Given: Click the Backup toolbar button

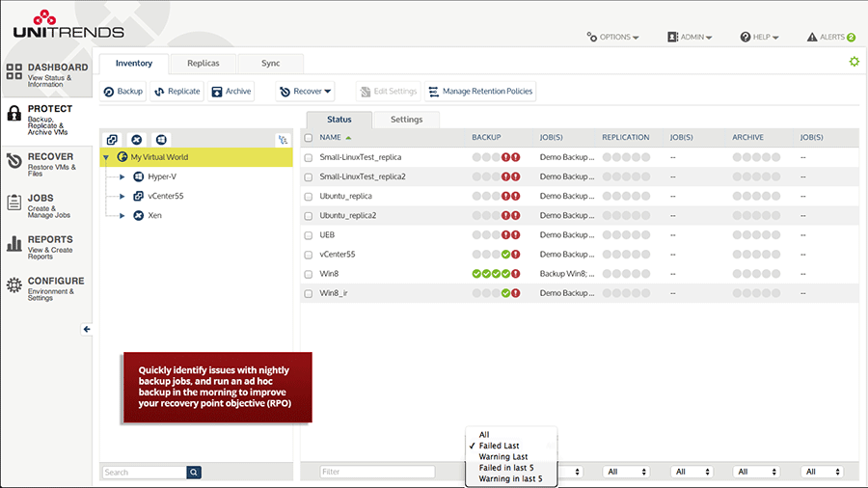Looking at the screenshot, I should click(123, 92).
